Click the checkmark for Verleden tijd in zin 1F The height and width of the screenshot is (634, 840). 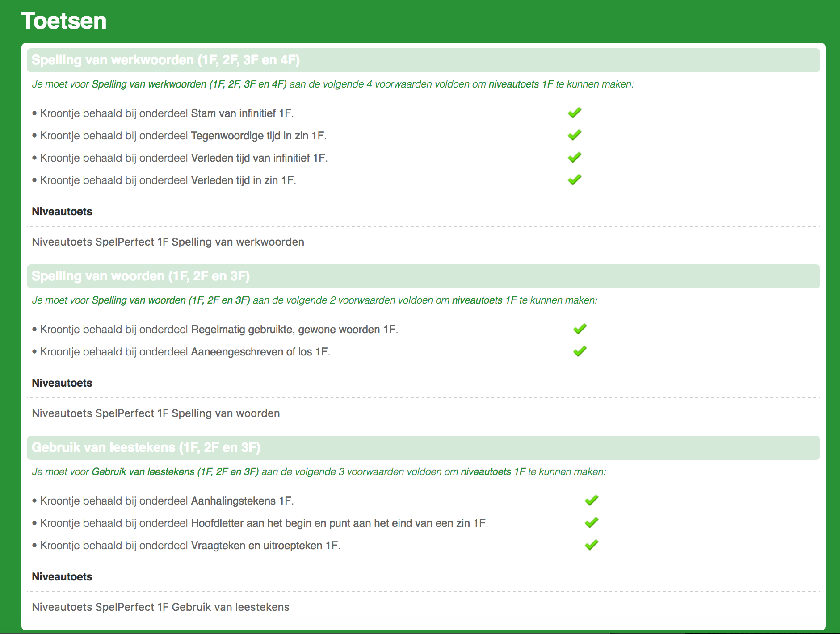tap(575, 180)
